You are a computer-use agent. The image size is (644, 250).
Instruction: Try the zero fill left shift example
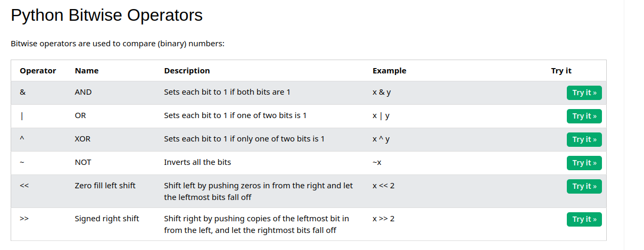(584, 186)
